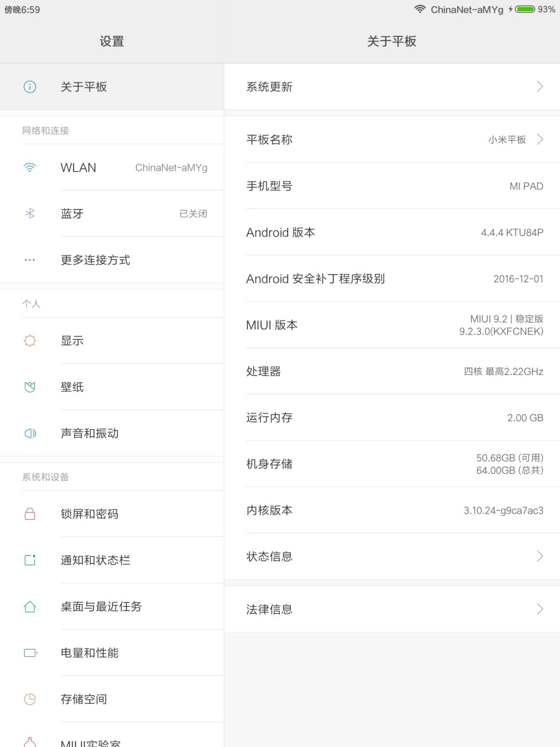
Task: Tap the info icon beside 关于平板
Action: click(30, 87)
